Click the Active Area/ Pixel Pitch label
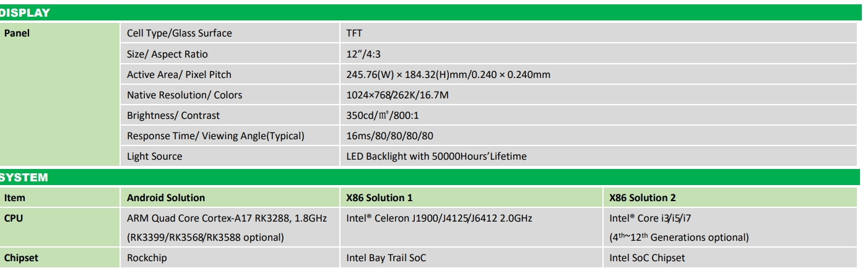 tap(179, 74)
